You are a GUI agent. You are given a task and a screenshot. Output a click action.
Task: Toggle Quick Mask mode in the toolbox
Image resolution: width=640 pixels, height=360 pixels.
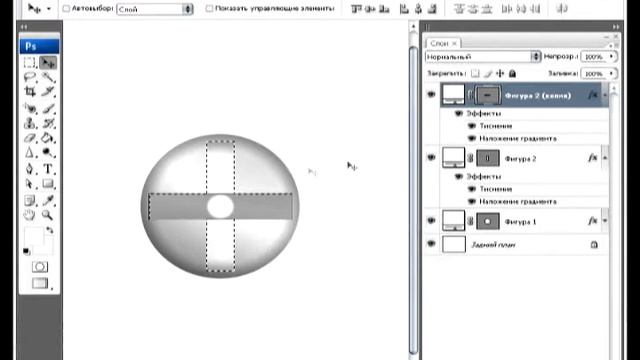coord(40,267)
